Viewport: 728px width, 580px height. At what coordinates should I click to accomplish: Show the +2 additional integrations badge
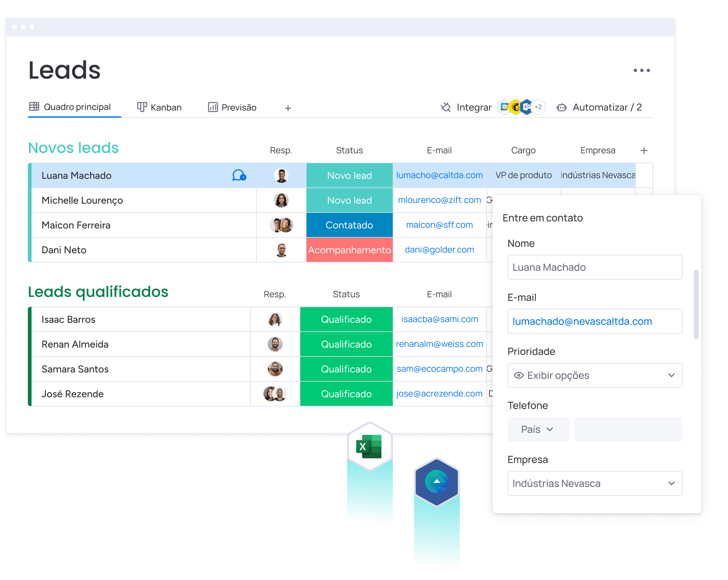tap(538, 107)
